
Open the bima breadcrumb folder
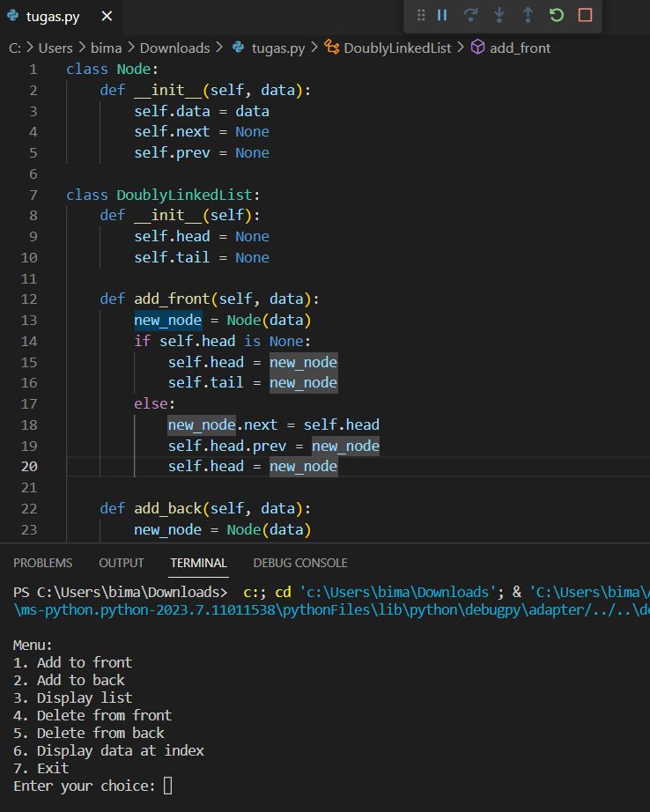(x=107, y=48)
